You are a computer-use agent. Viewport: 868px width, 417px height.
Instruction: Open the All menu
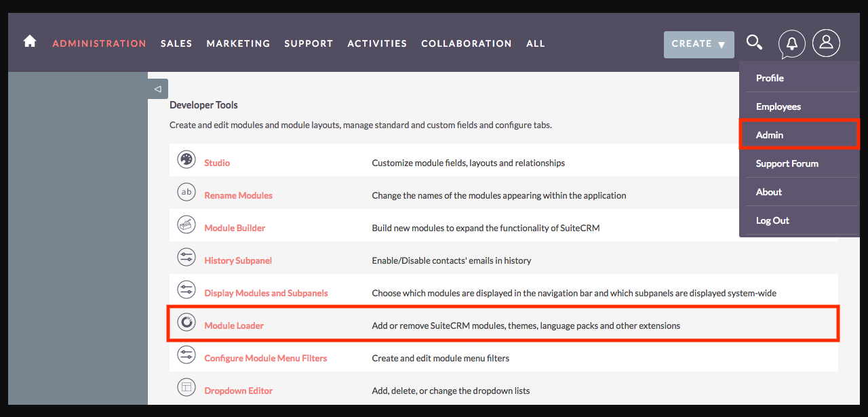click(536, 43)
